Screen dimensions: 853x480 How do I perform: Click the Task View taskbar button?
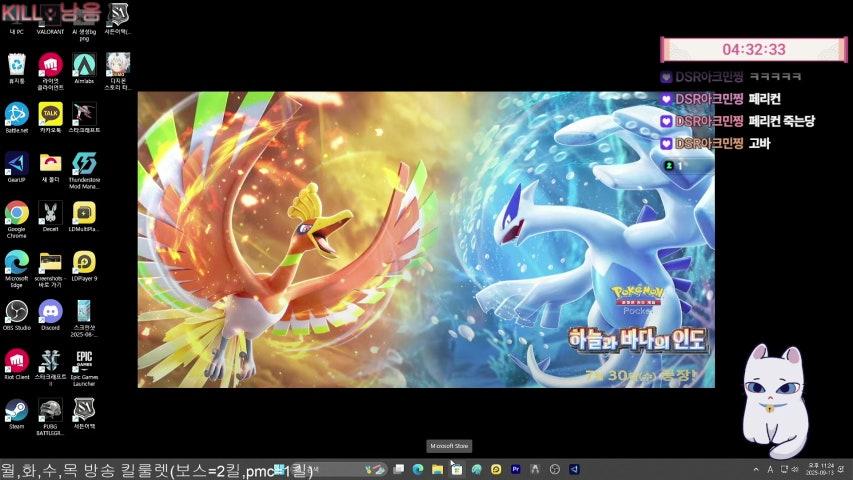[399, 469]
